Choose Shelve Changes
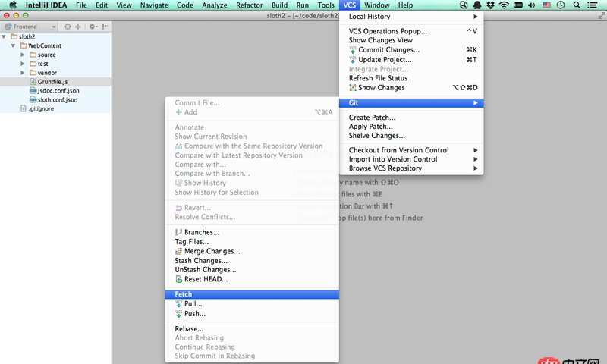The width and height of the screenshot is (607, 364). tap(411, 136)
